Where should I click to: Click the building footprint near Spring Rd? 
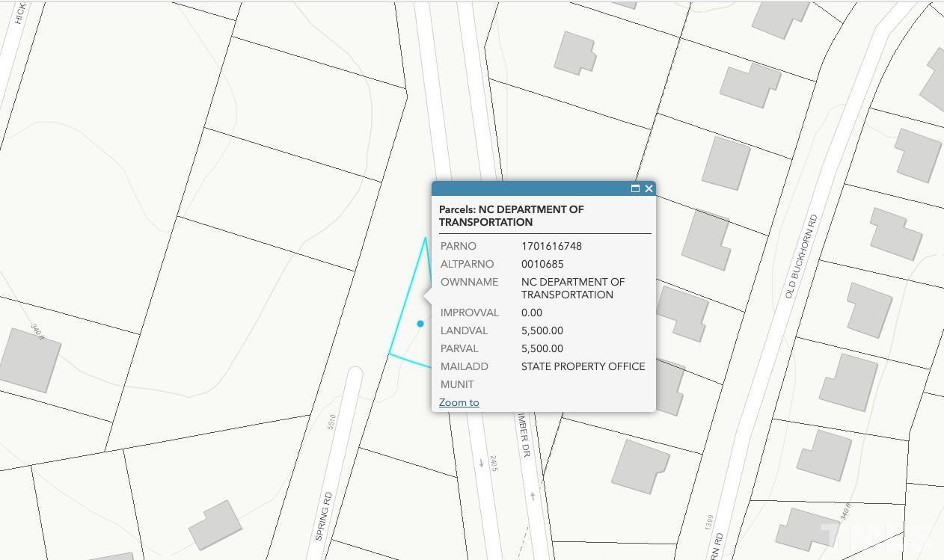click(215, 525)
